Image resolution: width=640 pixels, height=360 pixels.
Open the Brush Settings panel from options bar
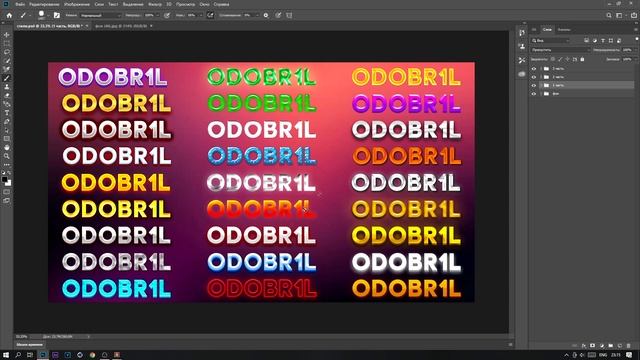click(57, 15)
